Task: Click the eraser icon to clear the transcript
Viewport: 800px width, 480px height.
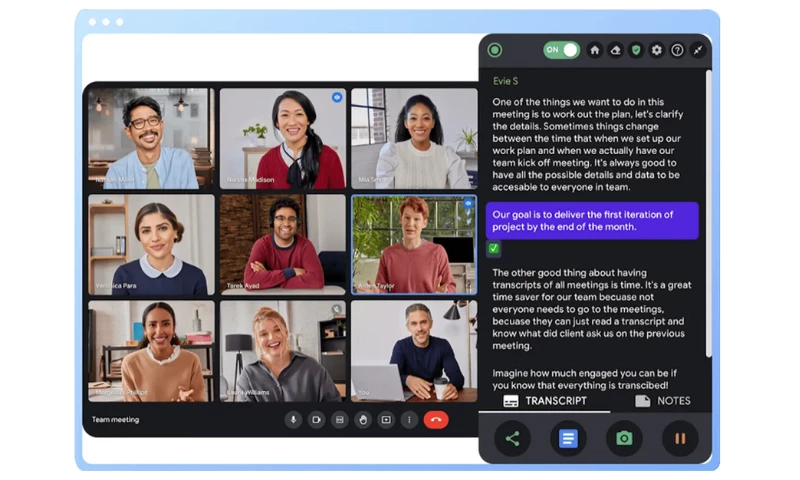Action: (615, 50)
